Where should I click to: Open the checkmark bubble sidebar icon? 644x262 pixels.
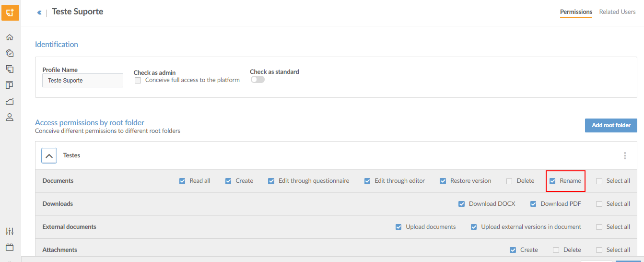[x=10, y=53]
